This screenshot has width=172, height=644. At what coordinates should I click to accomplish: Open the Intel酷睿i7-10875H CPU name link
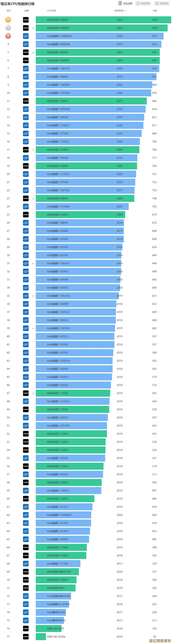coord(58,69)
